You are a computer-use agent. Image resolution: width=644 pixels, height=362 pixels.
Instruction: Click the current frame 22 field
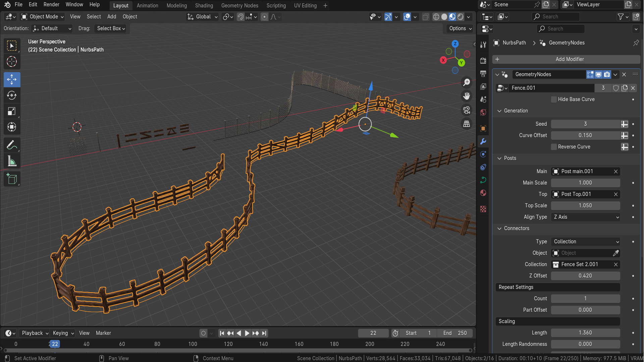pos(373,333)
